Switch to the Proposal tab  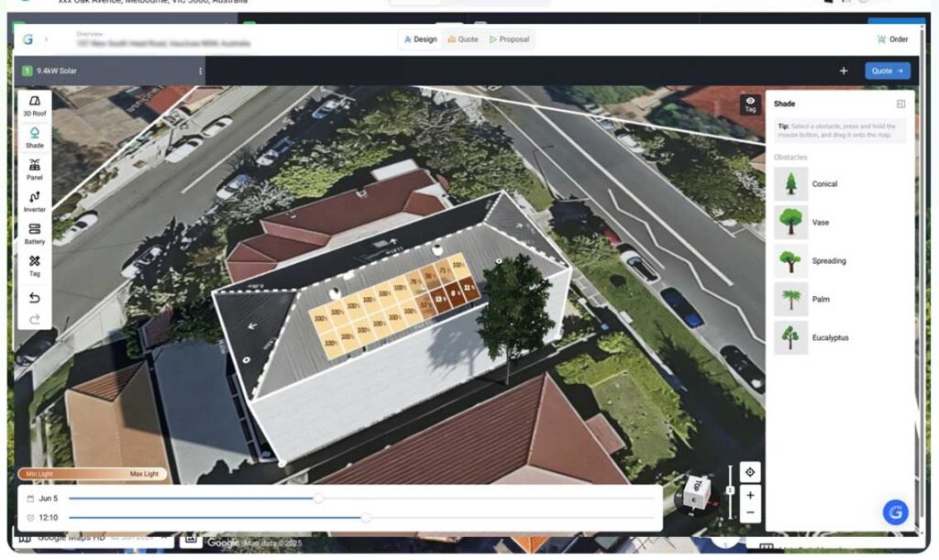[509, 39]
